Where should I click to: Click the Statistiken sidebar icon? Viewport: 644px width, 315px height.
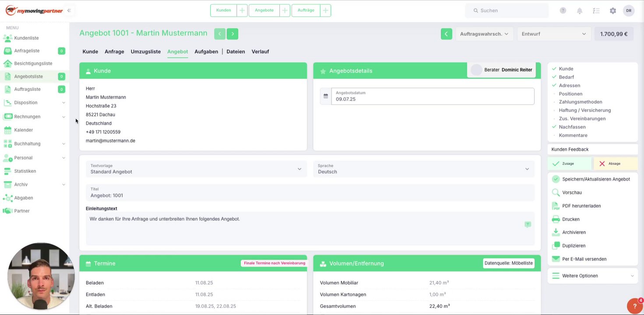click(x=7, y=171)
